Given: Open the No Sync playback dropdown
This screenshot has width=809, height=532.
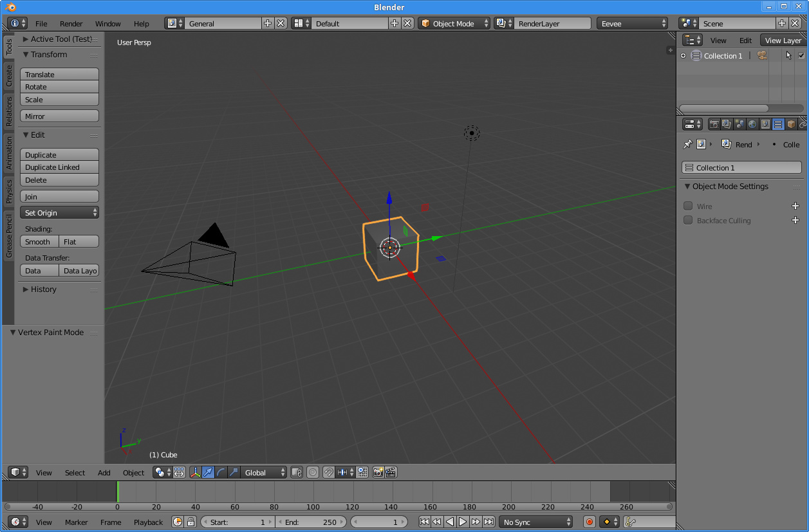Looking at the screenshot, I should (x=535, y=522).
